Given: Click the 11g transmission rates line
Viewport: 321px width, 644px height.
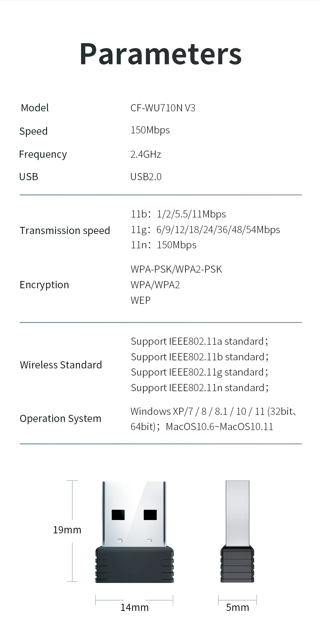Looking at the screenshot, I should [205, 230].
